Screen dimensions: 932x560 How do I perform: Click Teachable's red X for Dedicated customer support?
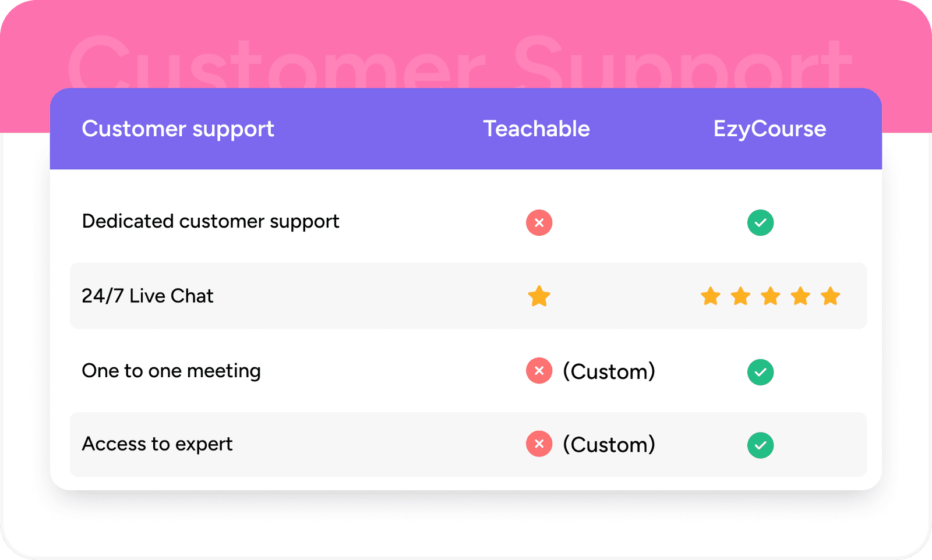[x=539, y=222]
